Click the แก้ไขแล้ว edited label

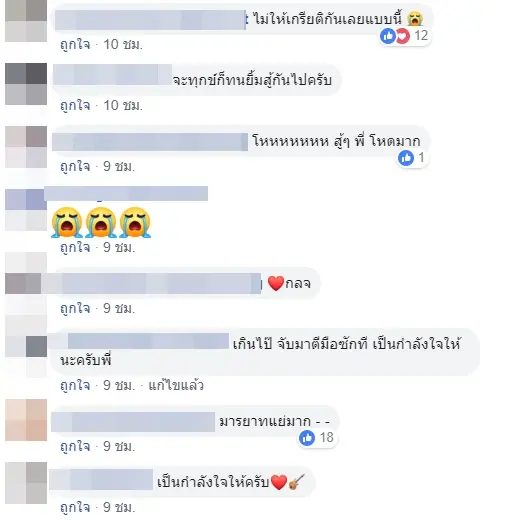click(176, 386)
